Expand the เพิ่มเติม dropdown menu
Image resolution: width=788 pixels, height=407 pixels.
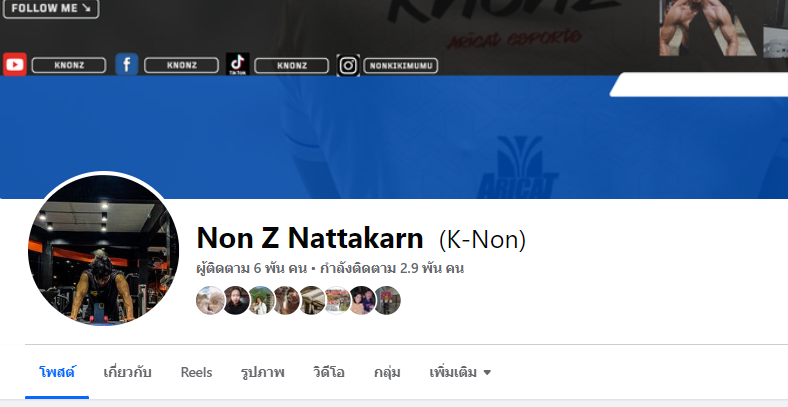(460, 372)
